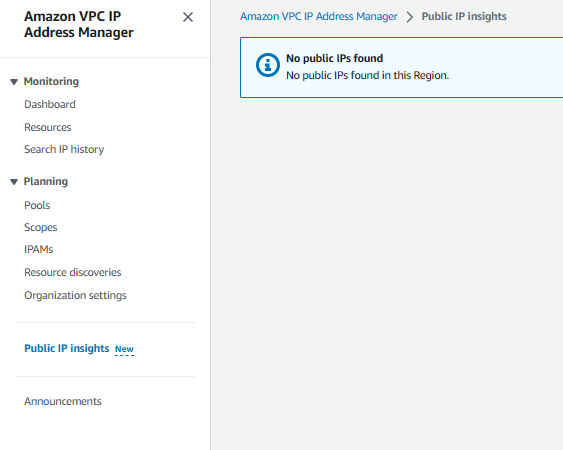Open the Dashboard page
The width and height of the screenshot is (563, 450).
click(50, 105)
